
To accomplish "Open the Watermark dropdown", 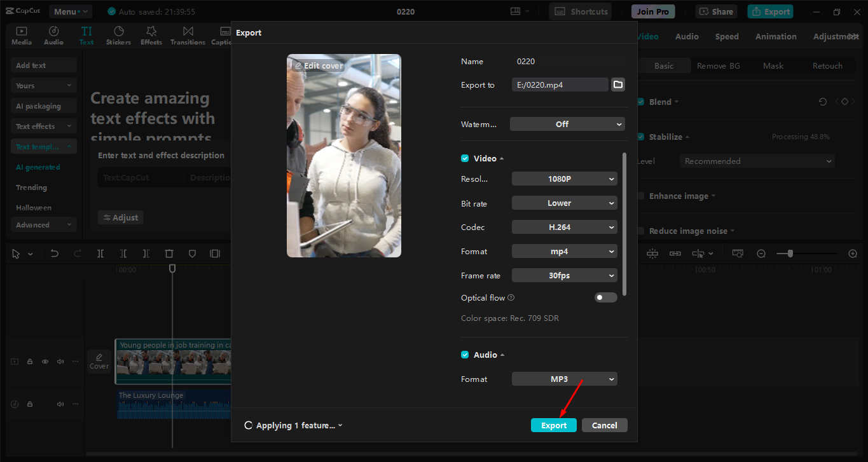I will click(x=567, y=124).
